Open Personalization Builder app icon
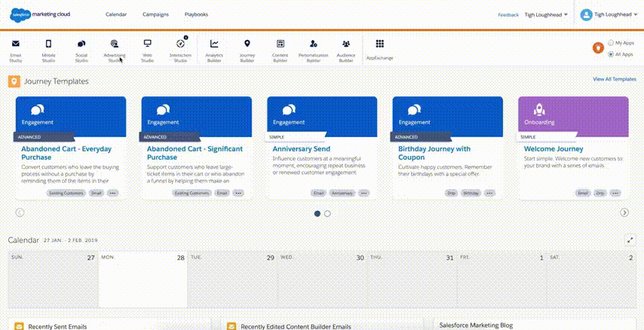 point(314,44)
